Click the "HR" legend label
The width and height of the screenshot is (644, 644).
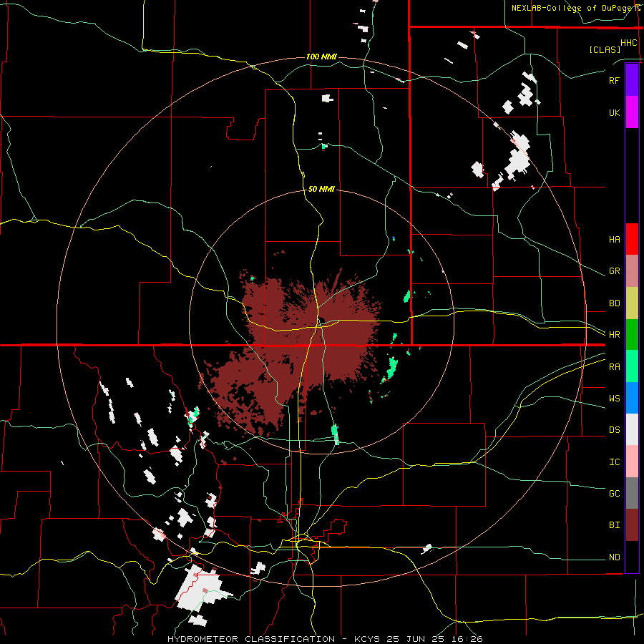tap(614, 335)
